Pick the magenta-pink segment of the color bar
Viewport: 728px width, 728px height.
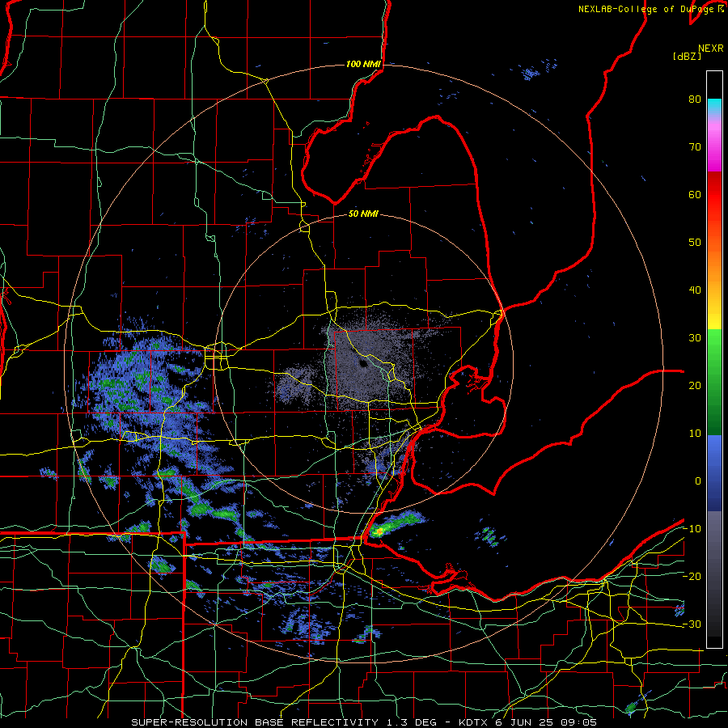click(714, 149)
